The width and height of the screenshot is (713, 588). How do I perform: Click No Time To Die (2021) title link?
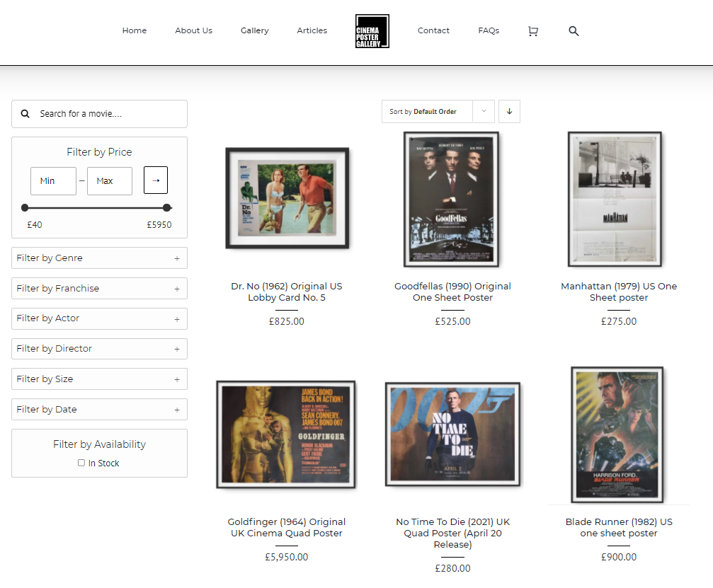pyautogui.click(x=453, y=533)
